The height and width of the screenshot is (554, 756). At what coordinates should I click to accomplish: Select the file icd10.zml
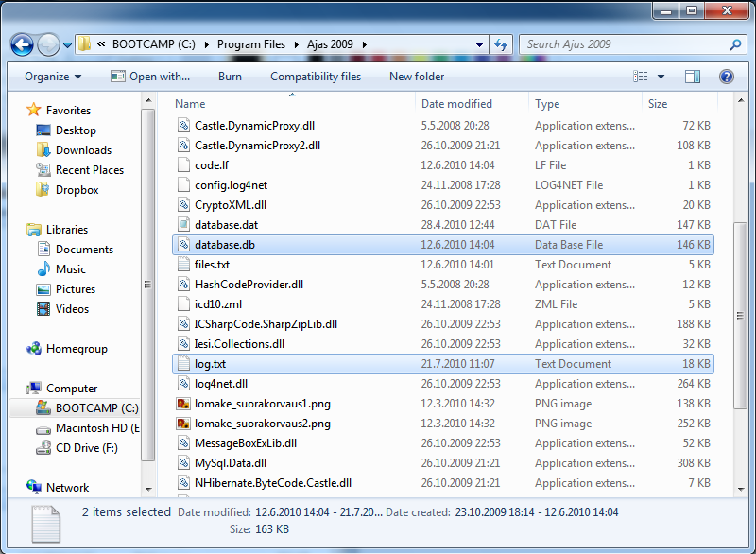(x=443, y=304)
